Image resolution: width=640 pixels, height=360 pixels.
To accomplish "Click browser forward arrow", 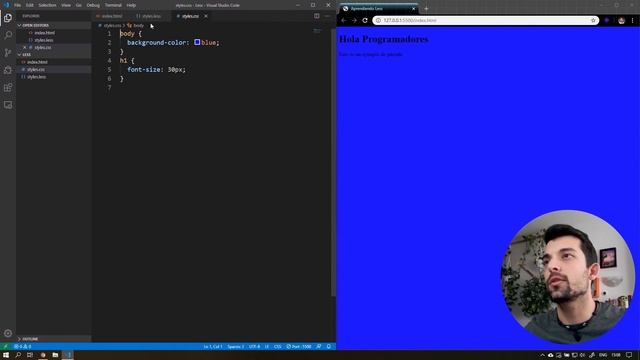I will (x=354, y=20).
